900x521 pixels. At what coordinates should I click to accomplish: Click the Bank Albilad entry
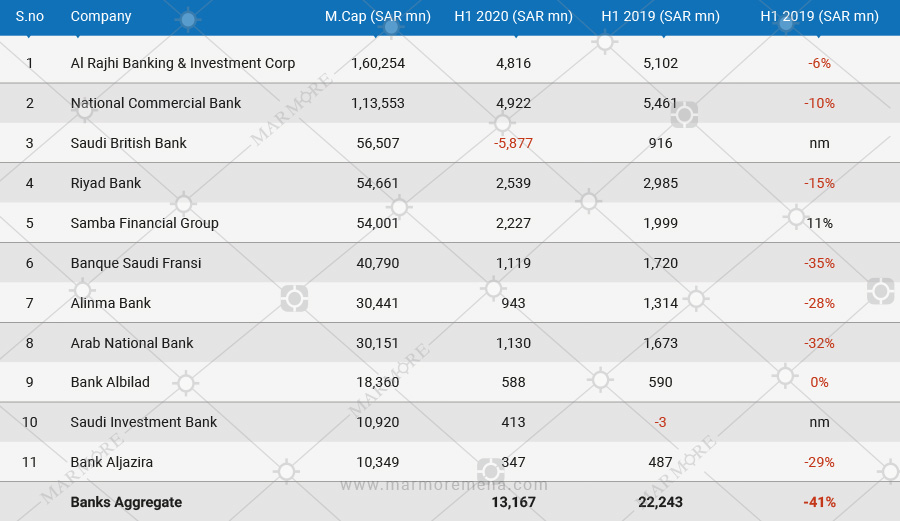click(110, 382)
